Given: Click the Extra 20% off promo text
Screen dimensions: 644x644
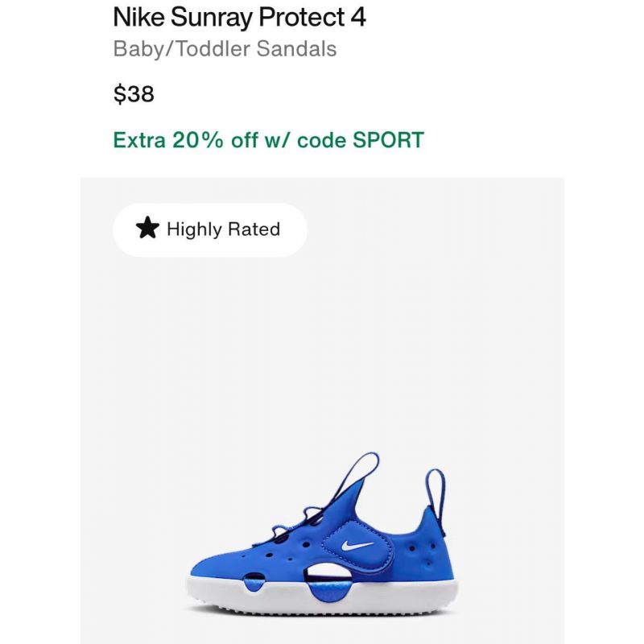Looking at the screenshot, I should click(269, 140).
